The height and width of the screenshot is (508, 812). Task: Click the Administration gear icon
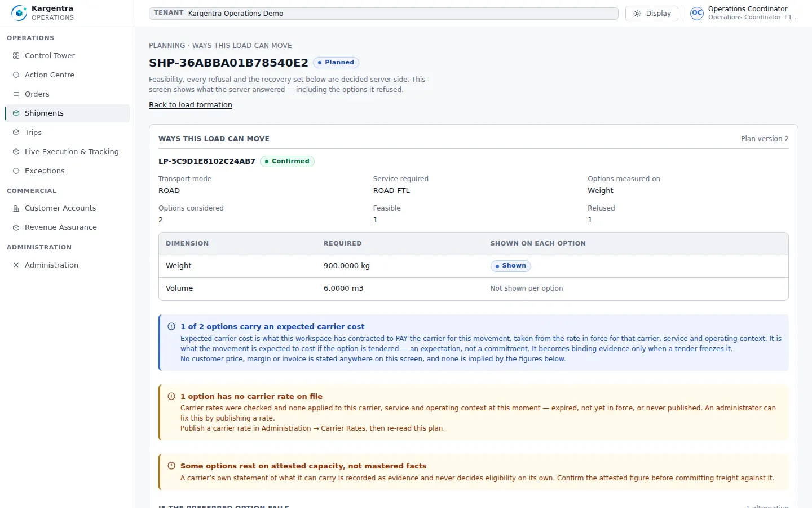tap(16, 265)
